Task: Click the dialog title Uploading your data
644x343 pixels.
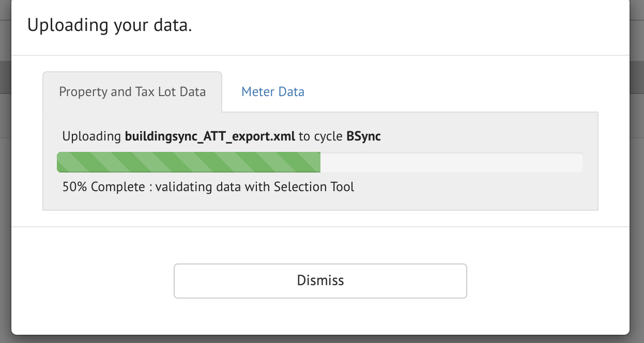Action: pyautogui.click(x=110, y=24)
